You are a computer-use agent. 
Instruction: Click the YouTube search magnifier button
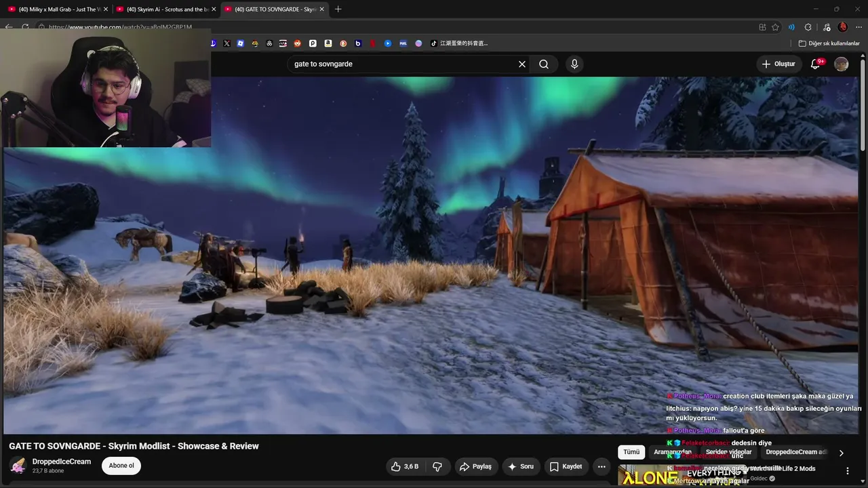[x=544, y=64]
